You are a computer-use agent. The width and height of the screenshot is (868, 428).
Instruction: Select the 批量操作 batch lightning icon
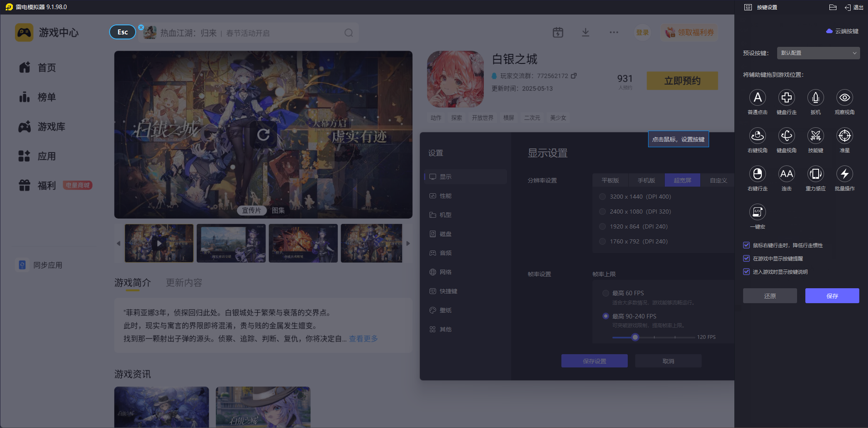pyautogui.click(x=844, y=174)
